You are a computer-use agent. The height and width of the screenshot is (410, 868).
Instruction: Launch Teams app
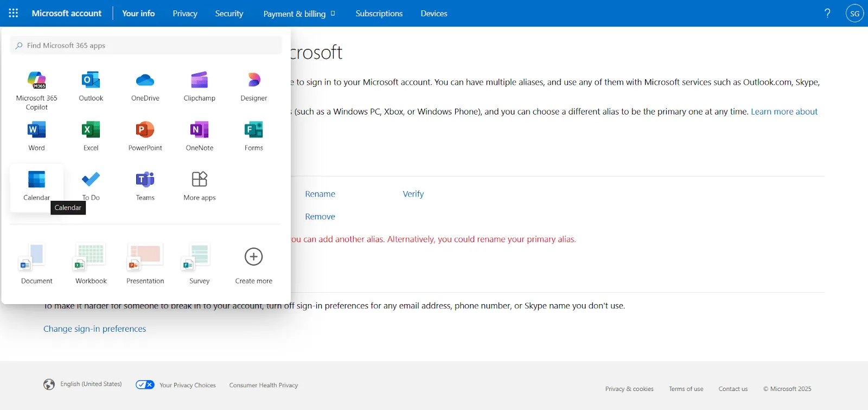tap(145, 186)
